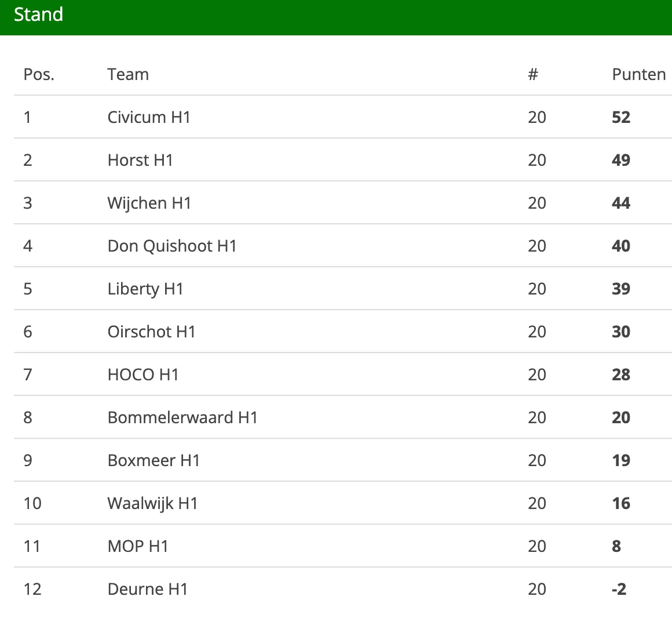Open Liberty H1 team row
The height and width of the screenshot is (618, 672).
click(145, 289)
